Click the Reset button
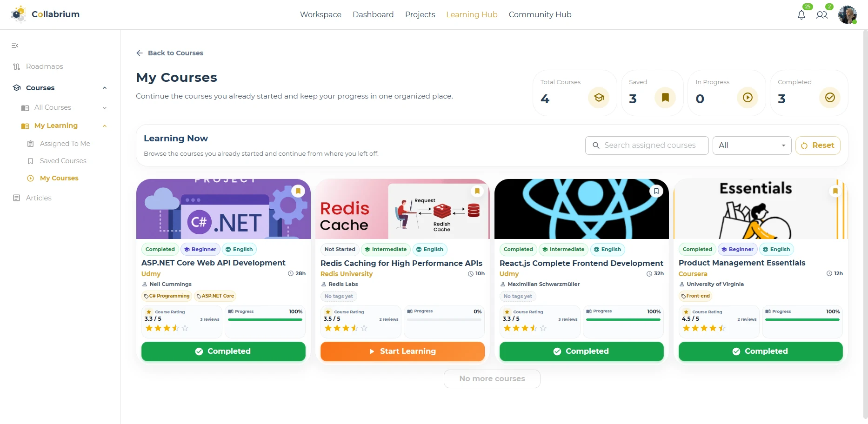Screen dimensions: 868x424 tap(818, 146)
